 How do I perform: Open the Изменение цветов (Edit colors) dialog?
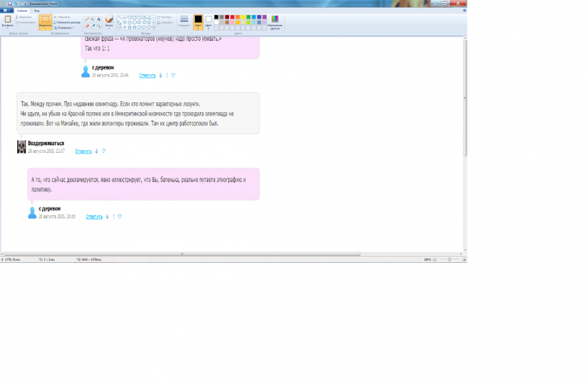tap(275, 22)
